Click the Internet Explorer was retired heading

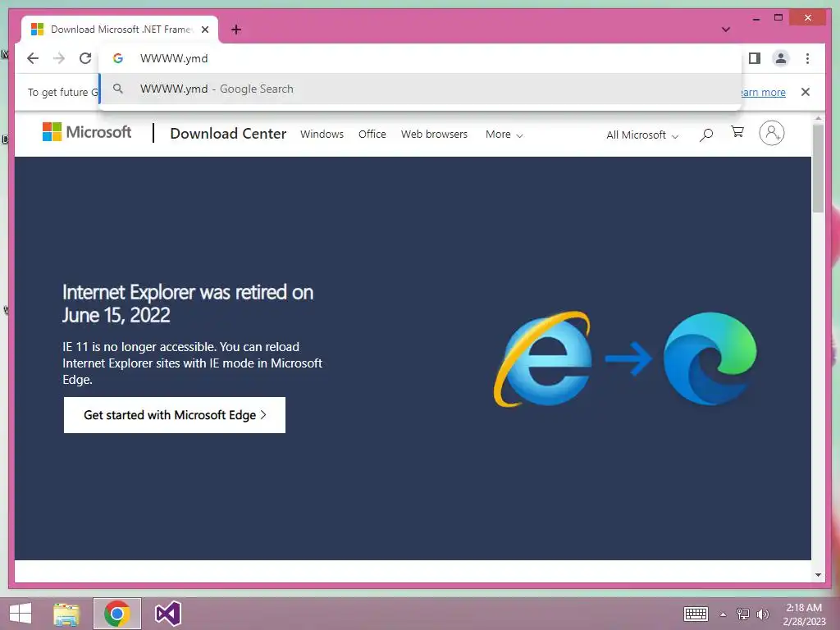188,304
